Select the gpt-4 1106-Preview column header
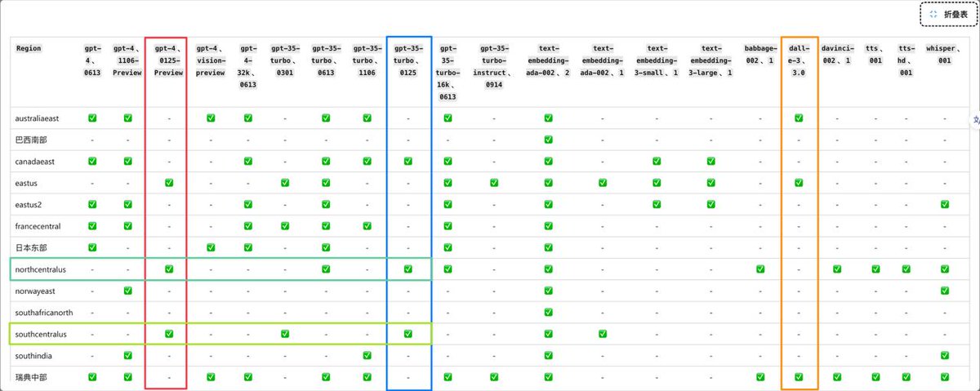980x391 pixels. point(127,60)
